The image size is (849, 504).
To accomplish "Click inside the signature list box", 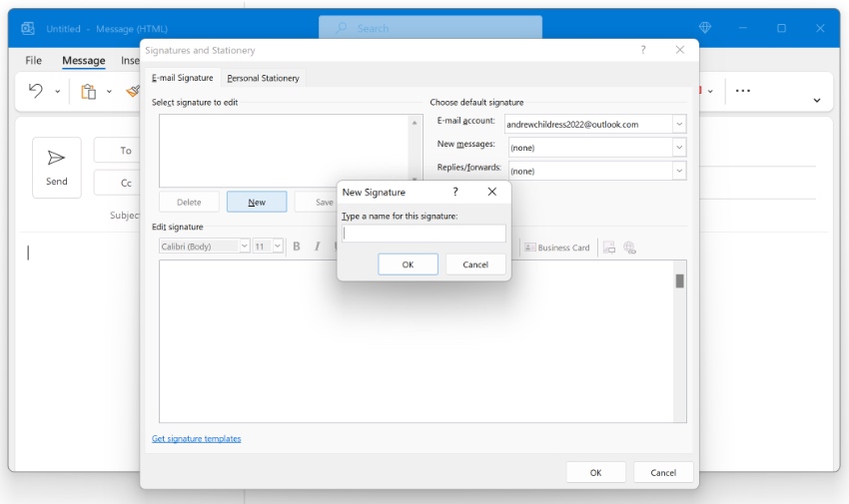I will (x=285, y=151).
